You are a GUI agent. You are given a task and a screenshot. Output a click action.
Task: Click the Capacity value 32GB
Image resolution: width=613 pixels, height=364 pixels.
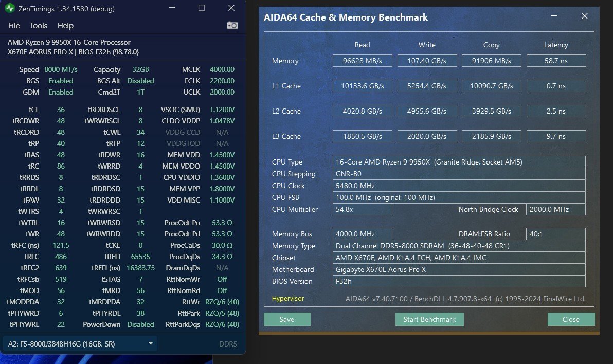click(140, 69)
